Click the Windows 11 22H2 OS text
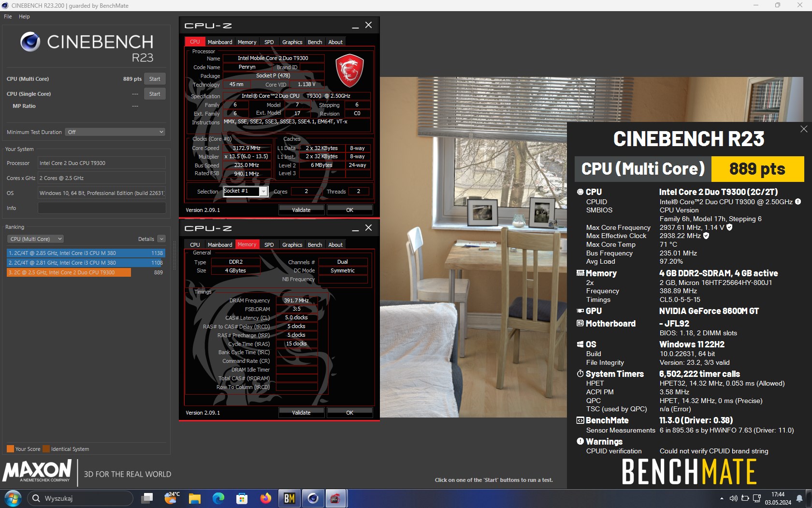812x508 pixels. point(692,344)
